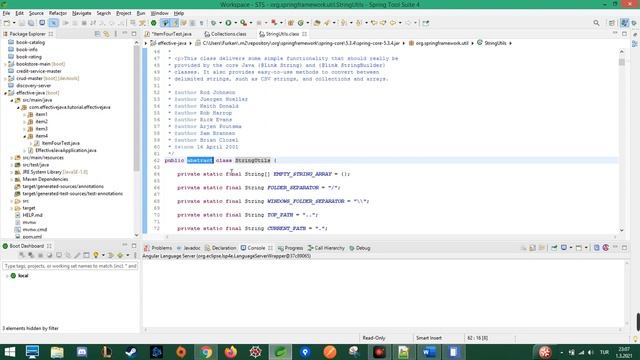
Task: Click StringUtils in the breadcrumb bar
Action: pos(495,43)
